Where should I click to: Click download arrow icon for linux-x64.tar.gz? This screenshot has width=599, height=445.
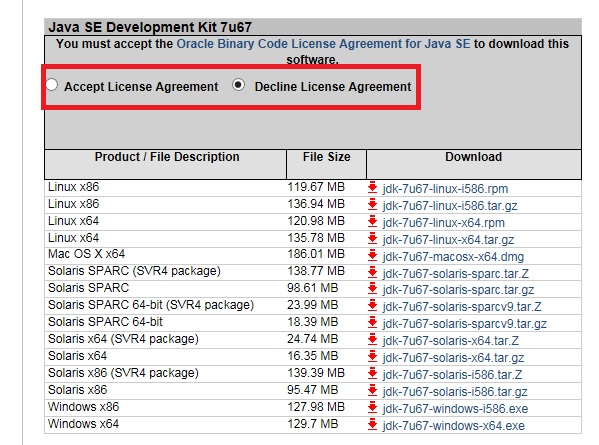(x=372, y=239)
